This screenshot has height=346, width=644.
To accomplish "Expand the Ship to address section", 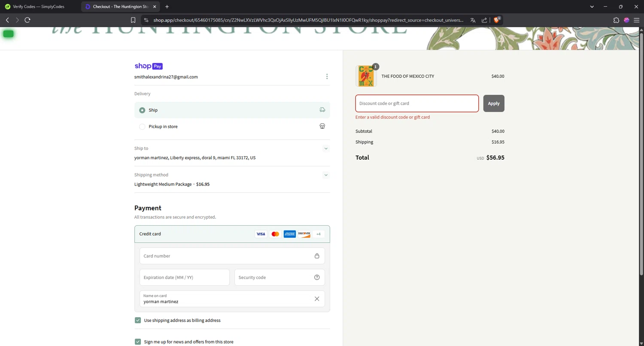I will click(x=326, y=149).
